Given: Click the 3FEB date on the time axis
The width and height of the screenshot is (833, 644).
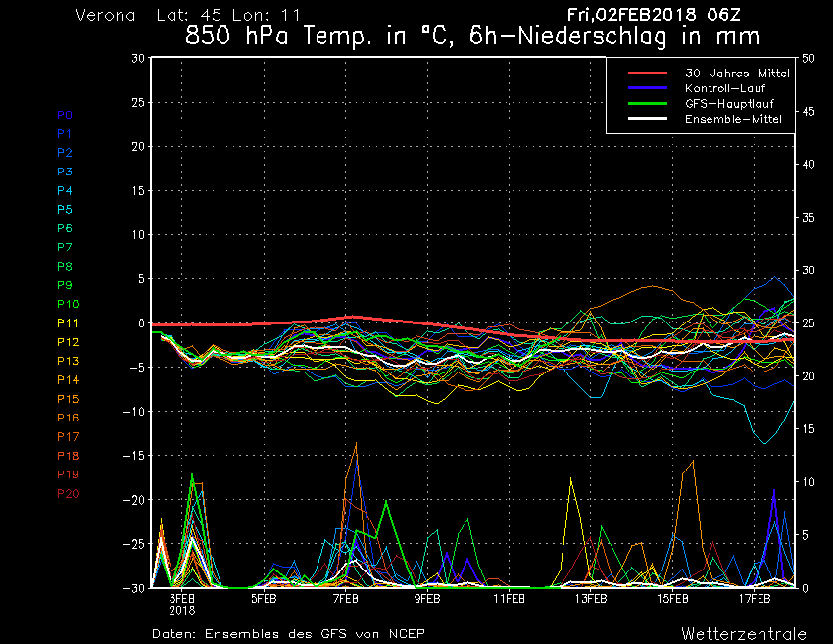Looking at the screenshot, I should click(x=182, y=599).
